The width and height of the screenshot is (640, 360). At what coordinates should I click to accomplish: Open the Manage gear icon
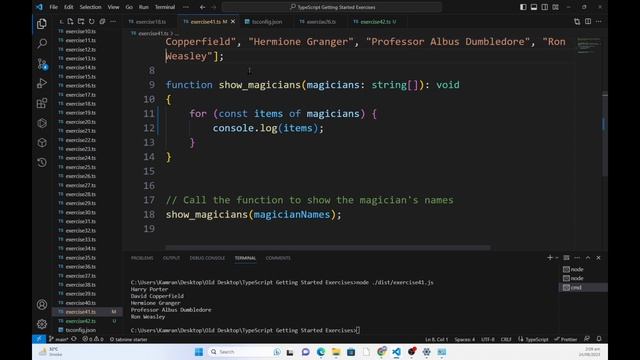[x=42, y=324]
